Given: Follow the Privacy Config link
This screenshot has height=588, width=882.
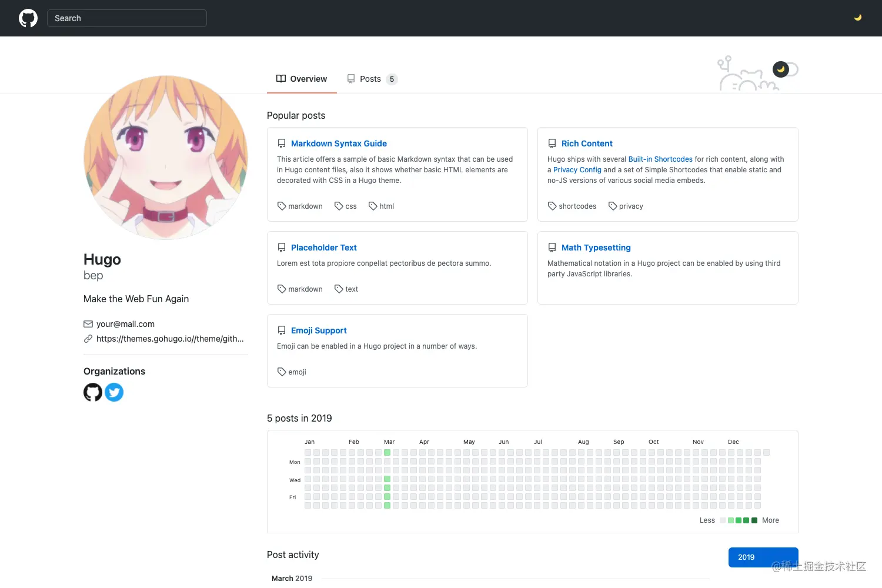Looking at the screenshot, I should click(577, 170).
